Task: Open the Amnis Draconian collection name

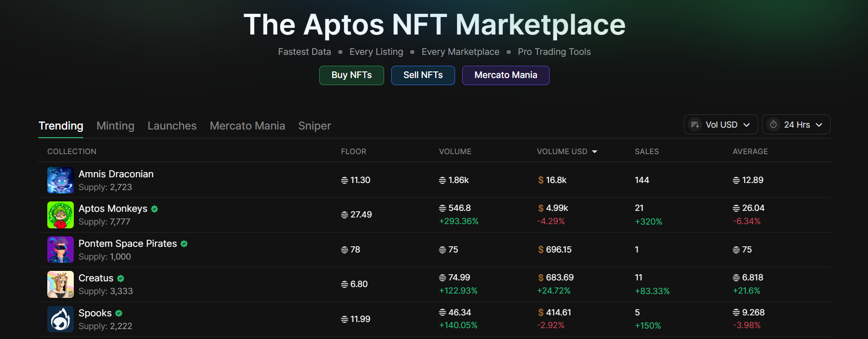Action: (x=116, y=174)
